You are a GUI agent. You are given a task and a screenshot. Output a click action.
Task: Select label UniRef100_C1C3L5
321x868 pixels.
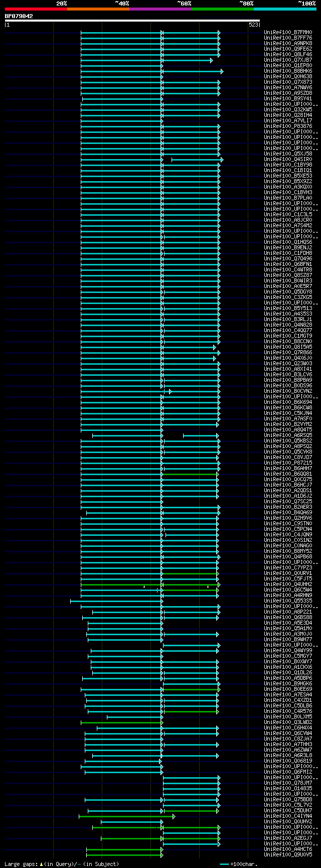pos(288,215)
